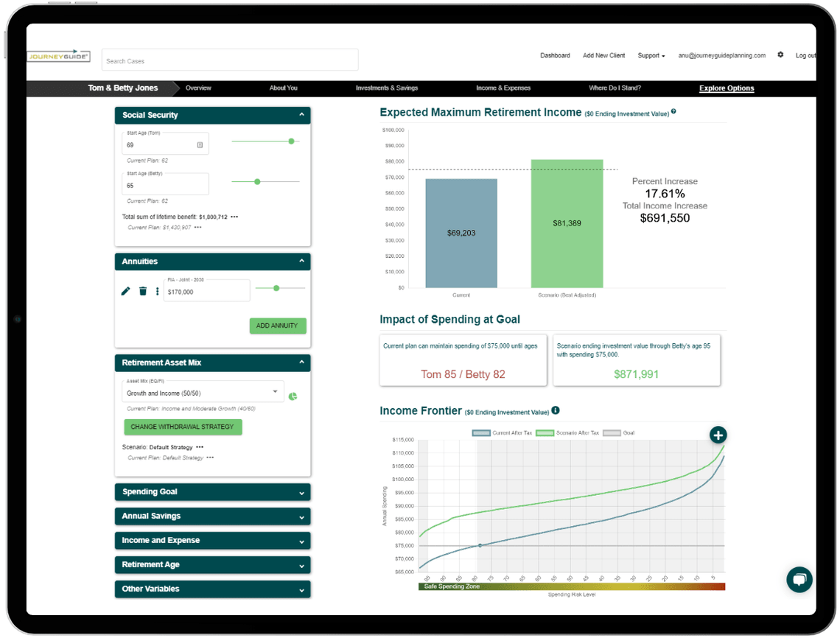Image resolution: width=840 pixels, height=638 pixels.
Task: Click info icon beside Income Frontier
Action: tap(556, 410)
